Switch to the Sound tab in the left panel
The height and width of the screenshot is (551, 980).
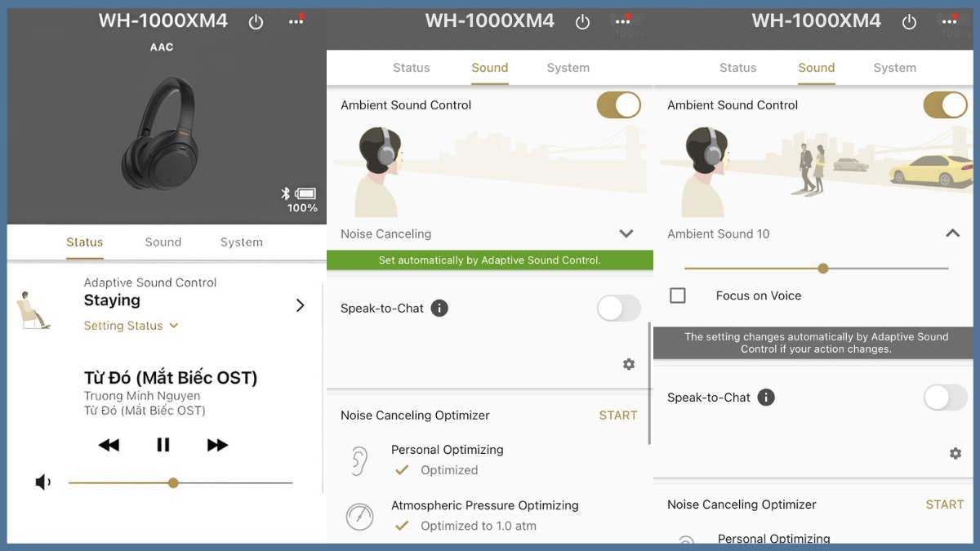point(163,242)
